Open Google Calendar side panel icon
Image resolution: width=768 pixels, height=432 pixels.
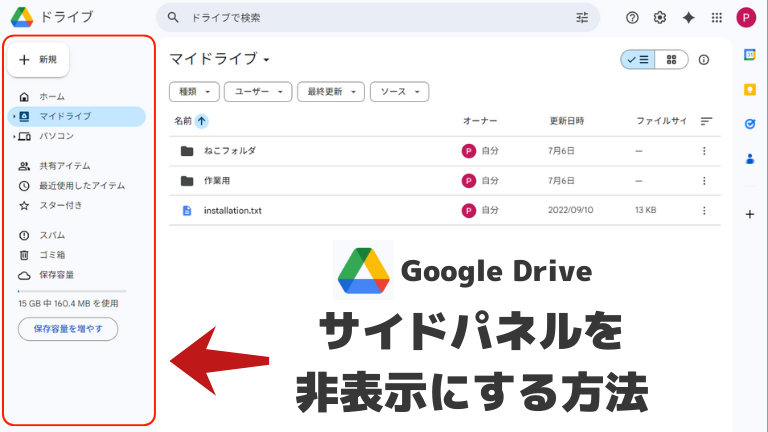click(x=750, y=54)
